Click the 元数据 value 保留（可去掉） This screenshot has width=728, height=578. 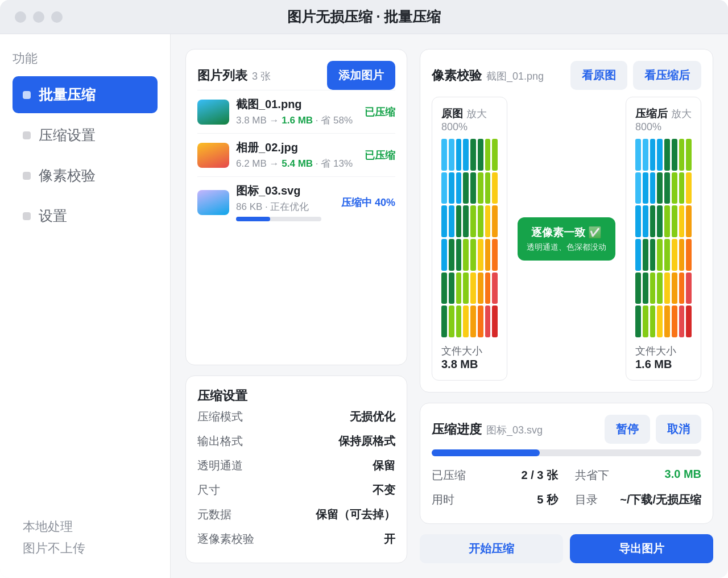[355, 514]
